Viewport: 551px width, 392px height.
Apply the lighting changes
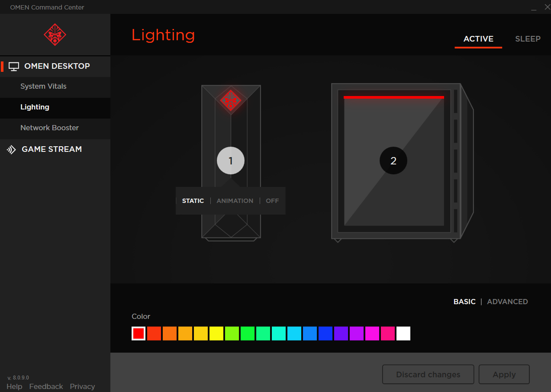point(504,375)
